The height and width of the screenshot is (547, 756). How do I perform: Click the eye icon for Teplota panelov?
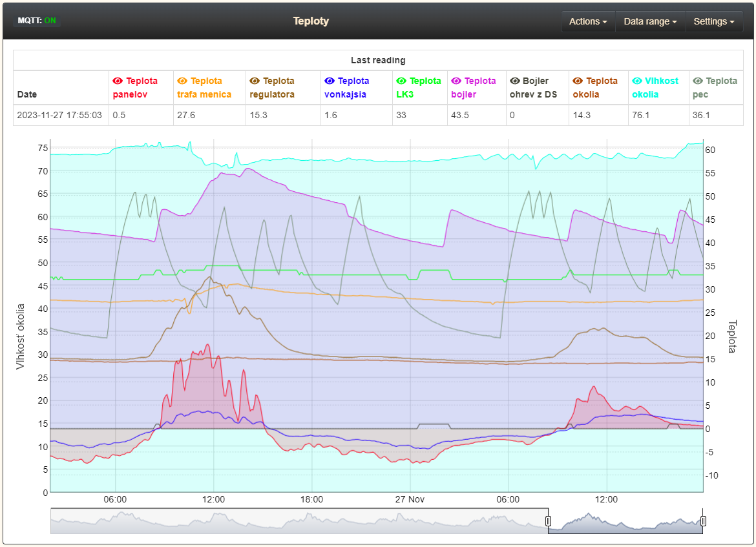point(118,81)
